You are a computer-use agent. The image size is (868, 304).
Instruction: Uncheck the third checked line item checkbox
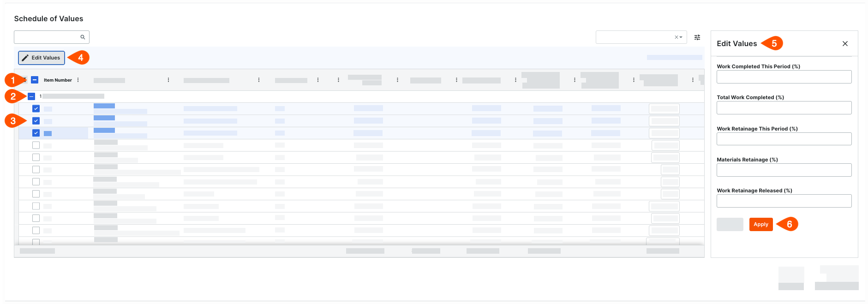36,133
